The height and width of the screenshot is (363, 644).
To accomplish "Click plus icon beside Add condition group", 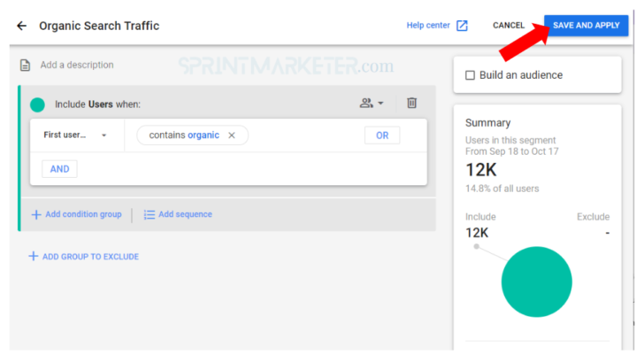I will click(36, 214).
